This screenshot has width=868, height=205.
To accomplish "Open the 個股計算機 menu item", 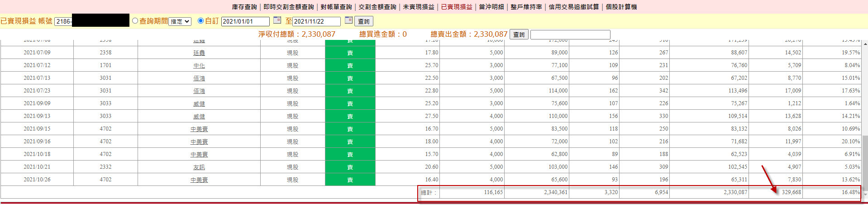I will [x=621, y=7].
